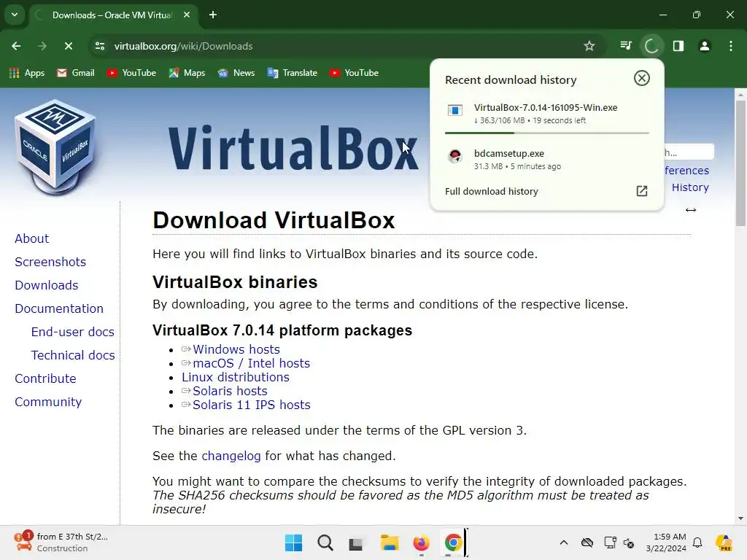Open the Chrome profile icon

point(705,46)
